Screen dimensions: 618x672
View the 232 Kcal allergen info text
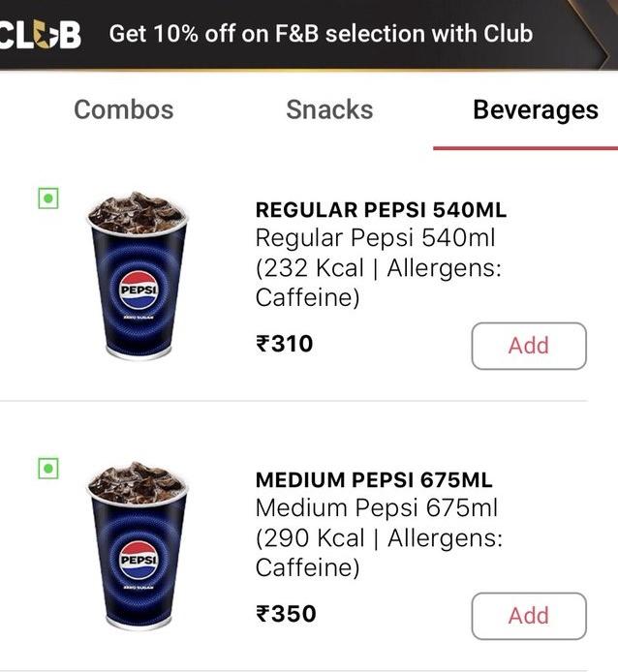[378, 268]
